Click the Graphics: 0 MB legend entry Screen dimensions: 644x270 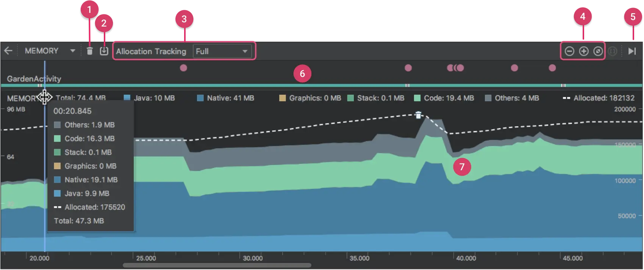point(310,98)
